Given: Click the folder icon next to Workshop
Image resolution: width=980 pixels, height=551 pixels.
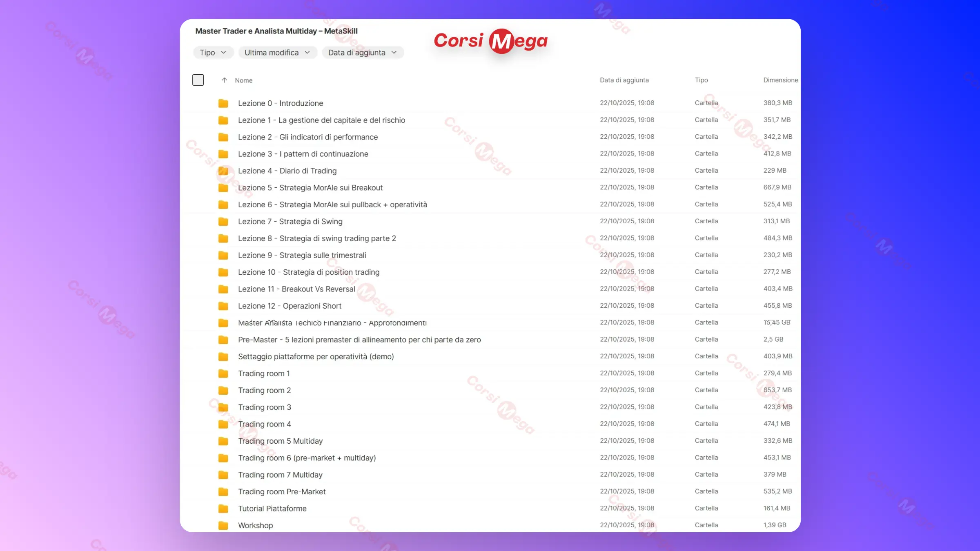Looking at the screenshot, I should tap(223, 525).
